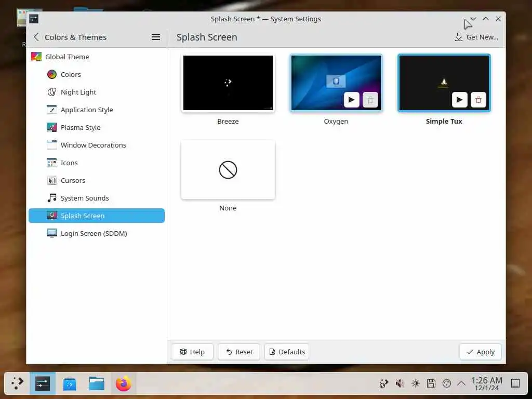This screenshot has height=399, width=532.
Task: Open Login Screen (SDDM) settings
Action: point(97,233)
